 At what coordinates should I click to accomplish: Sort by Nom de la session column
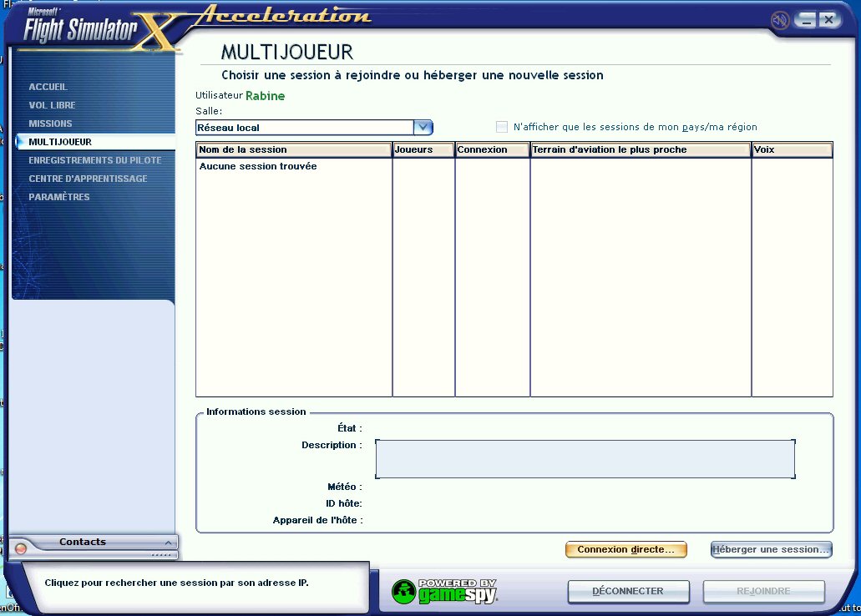click(294, 149)
